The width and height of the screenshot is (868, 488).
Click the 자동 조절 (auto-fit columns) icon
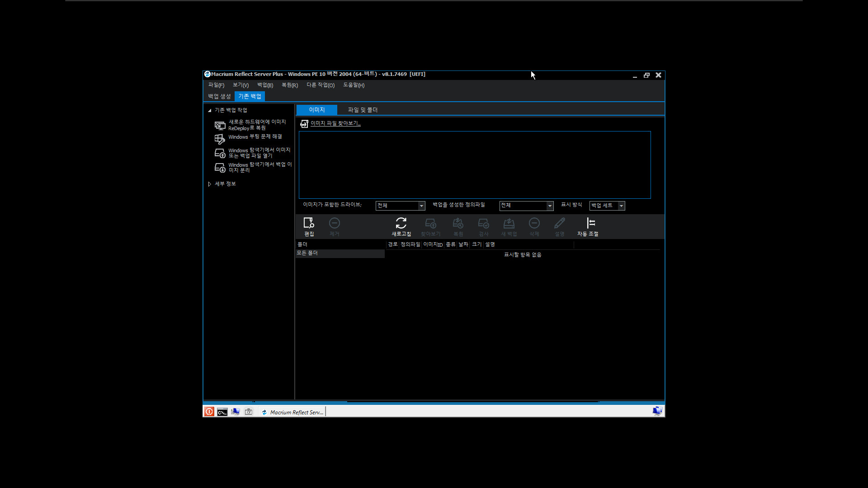pyautogui.click(x=590, y=223)
